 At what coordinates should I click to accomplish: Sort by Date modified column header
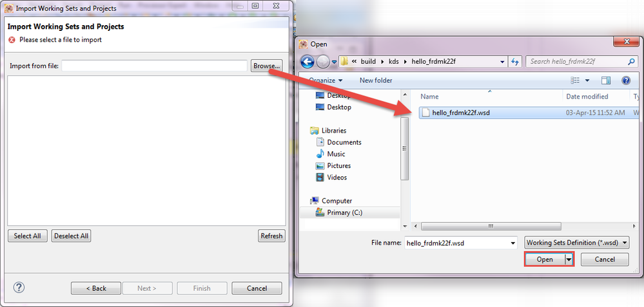click(587, 97)
